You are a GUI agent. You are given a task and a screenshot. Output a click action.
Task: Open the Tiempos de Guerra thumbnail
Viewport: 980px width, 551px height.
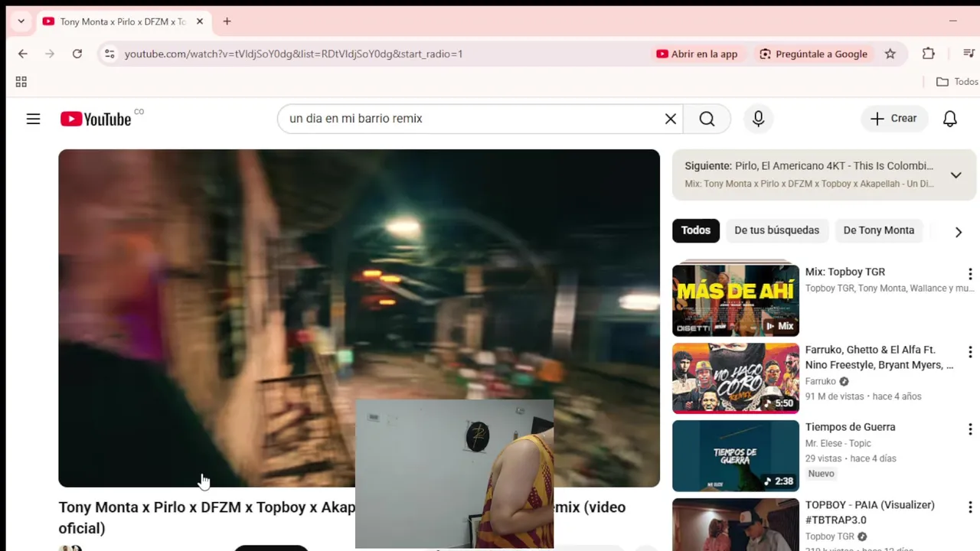coord(736,456)
